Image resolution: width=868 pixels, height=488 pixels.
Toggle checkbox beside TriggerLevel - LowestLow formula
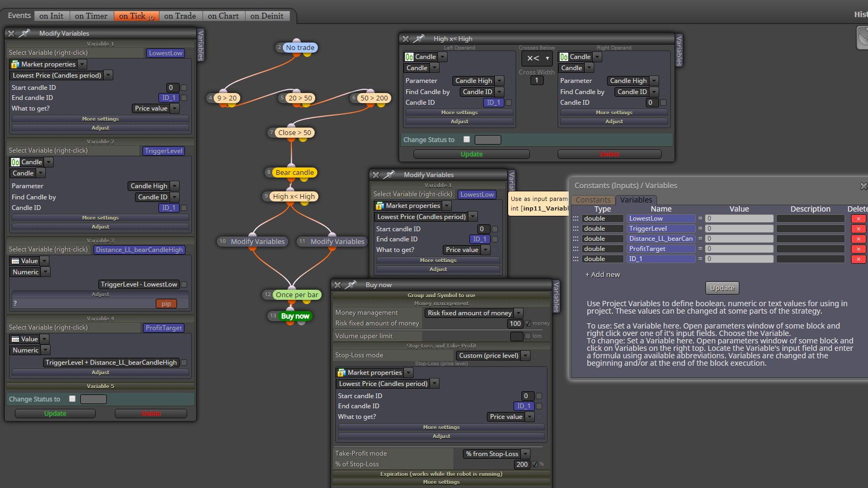(x=184, y=284)
